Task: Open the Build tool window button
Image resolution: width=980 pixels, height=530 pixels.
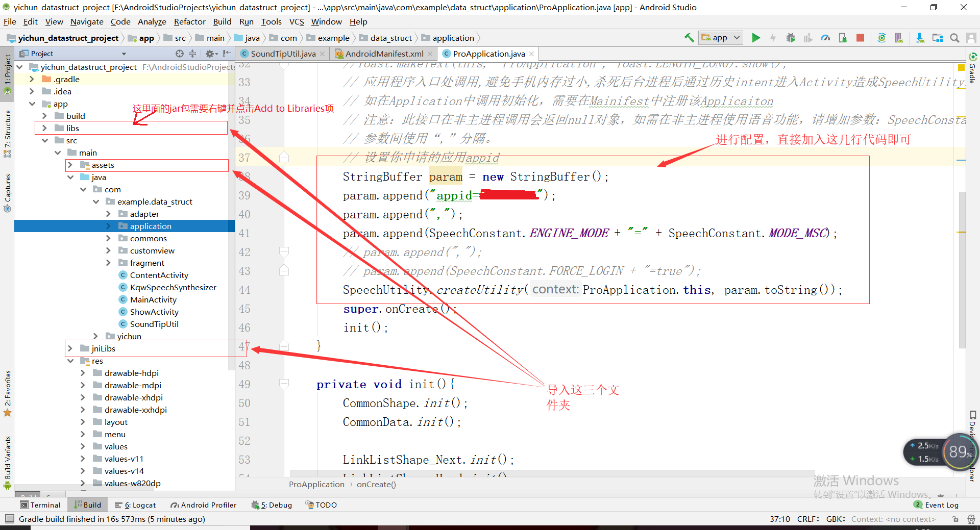Action: [x=87, y=505]
